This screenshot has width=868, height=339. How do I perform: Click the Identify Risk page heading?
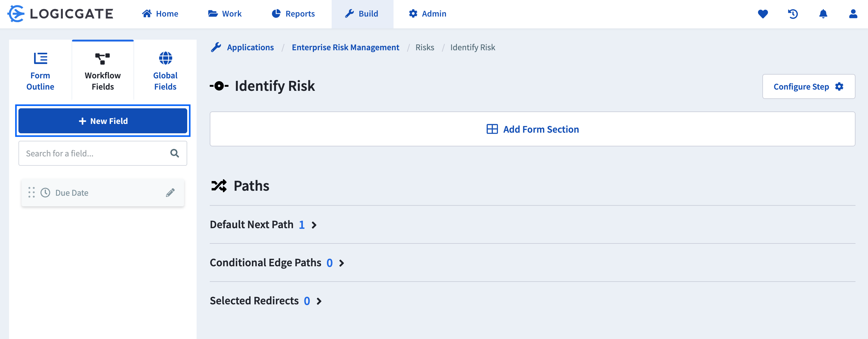coord(275,86)
